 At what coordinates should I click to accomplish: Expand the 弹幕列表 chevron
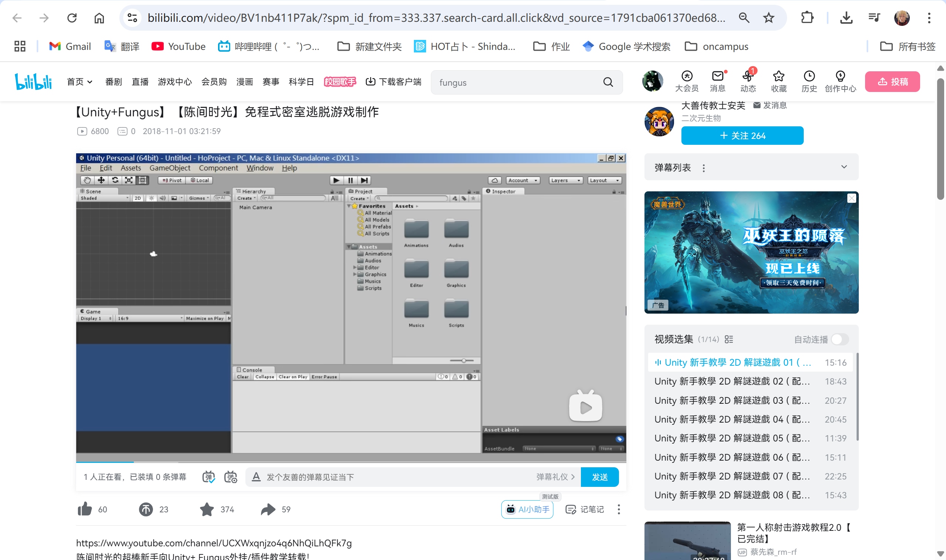(x=844, y=167)
